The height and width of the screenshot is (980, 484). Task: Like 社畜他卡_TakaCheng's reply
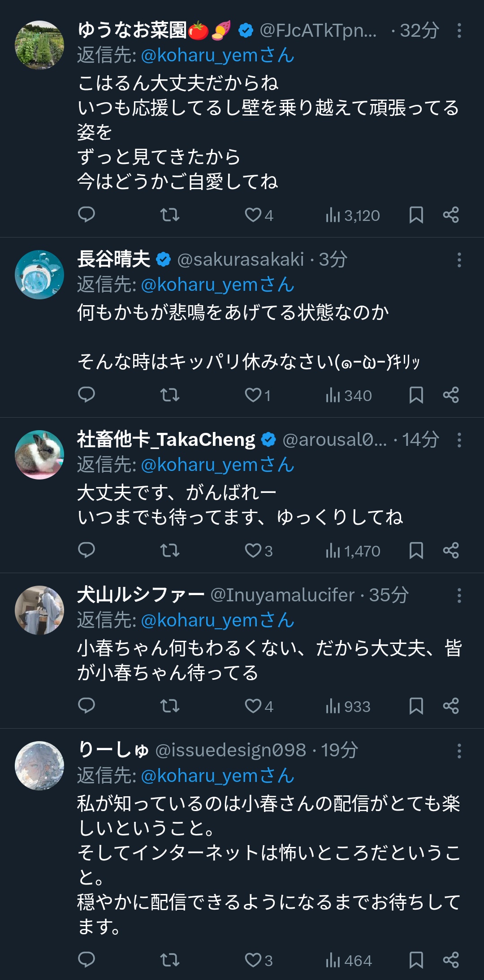click(x=253, y=550)
